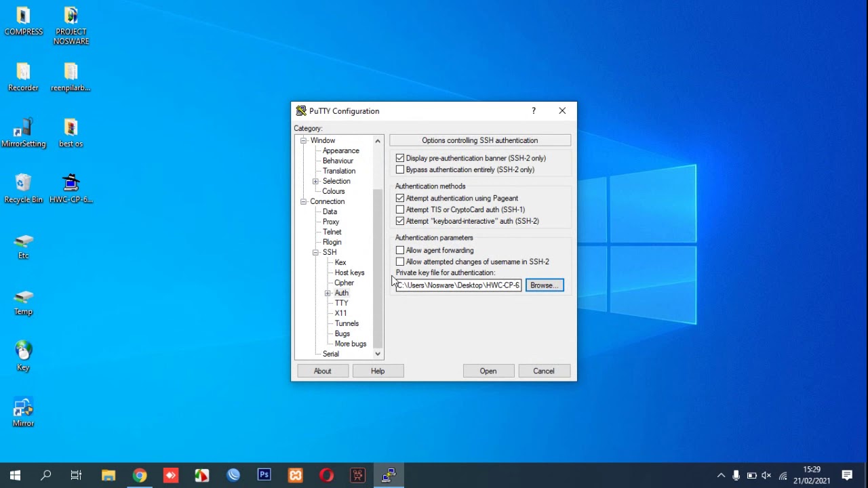Open File Explorer from the taskbar

108,475
